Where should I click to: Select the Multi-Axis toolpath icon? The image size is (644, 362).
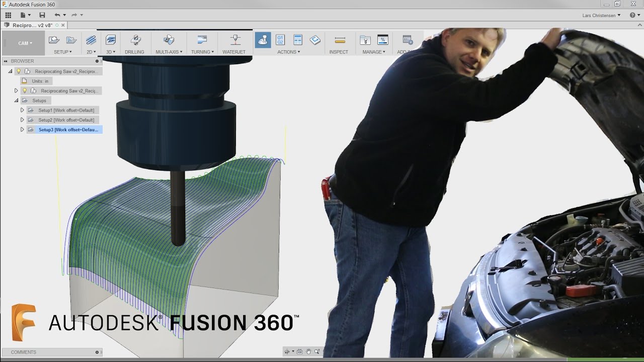coord(169,40)
